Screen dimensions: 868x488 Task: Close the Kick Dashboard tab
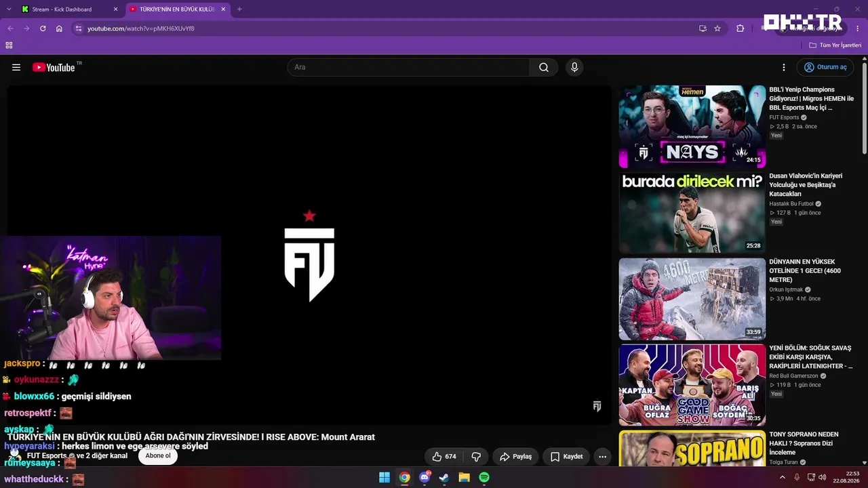pos(115,9)
